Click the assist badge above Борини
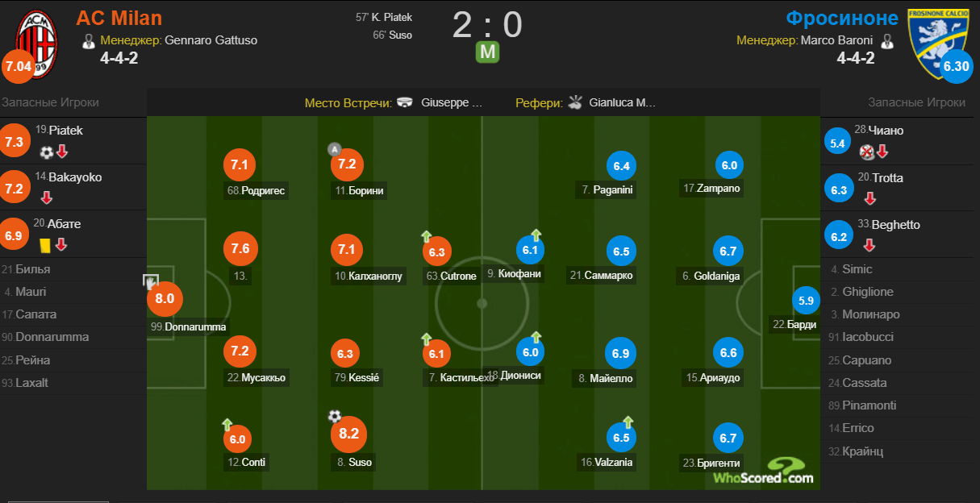 click(x=335, y=149)
